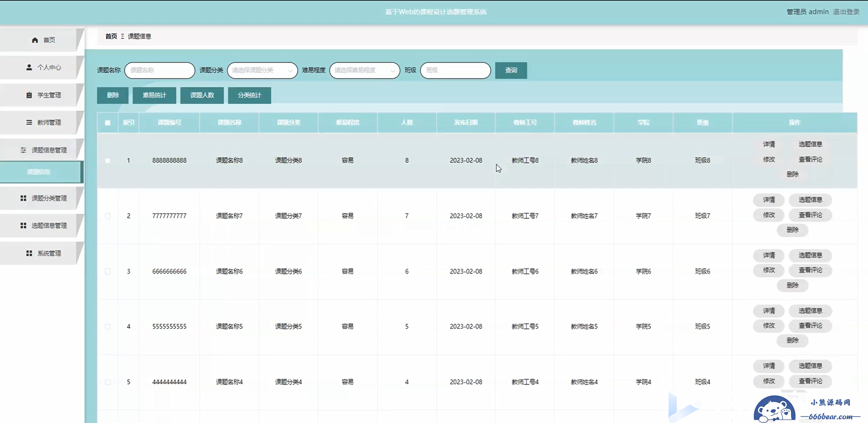Click the home icon in sidebar

pyautogui.click(x=35, y=40)
